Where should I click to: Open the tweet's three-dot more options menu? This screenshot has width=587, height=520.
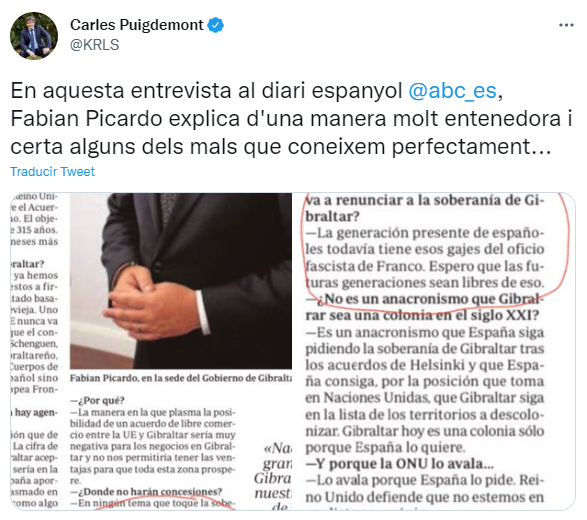click(x=566, y=25)
